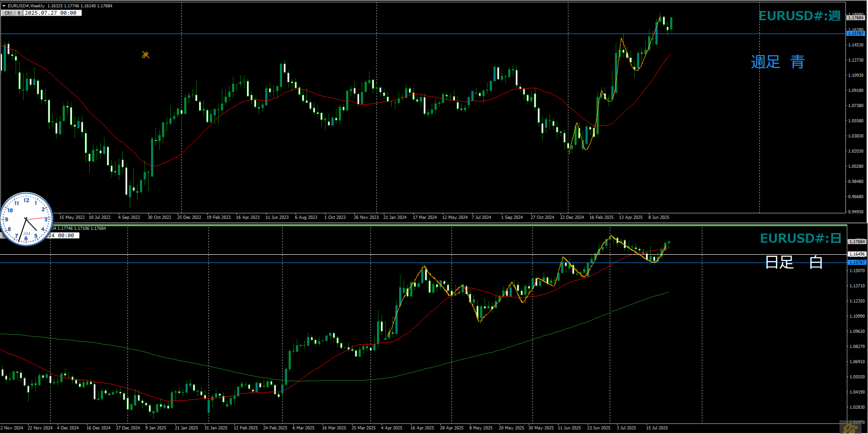Click the yellow logo icon at bottom-right corner
Image resolution: width=868 pixels, height=434 pixels.
[851, 428]
